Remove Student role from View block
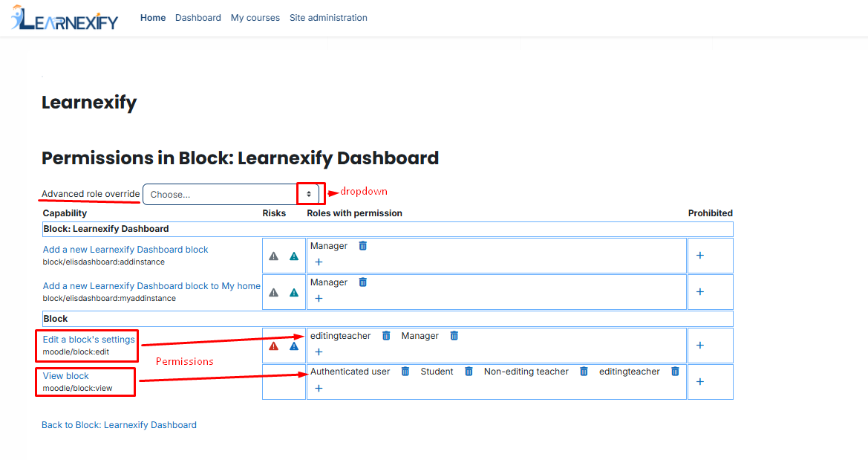868x460 pixels. (x=469, y=372)
